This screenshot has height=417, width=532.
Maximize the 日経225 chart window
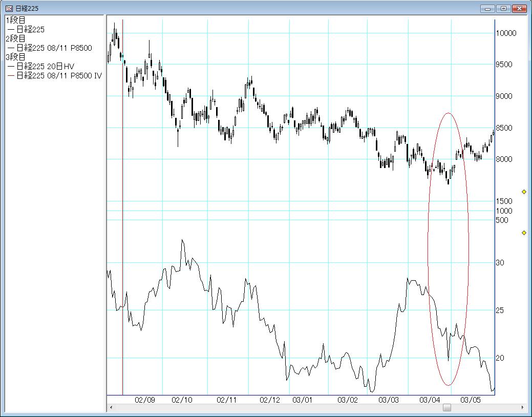(x=504, y=8)
